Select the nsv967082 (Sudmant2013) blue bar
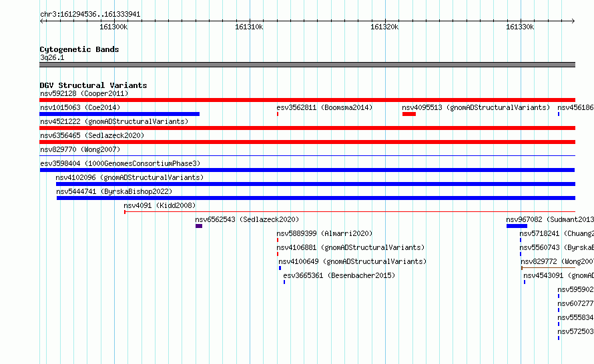594x364 pixels. (x=517, y=226)
